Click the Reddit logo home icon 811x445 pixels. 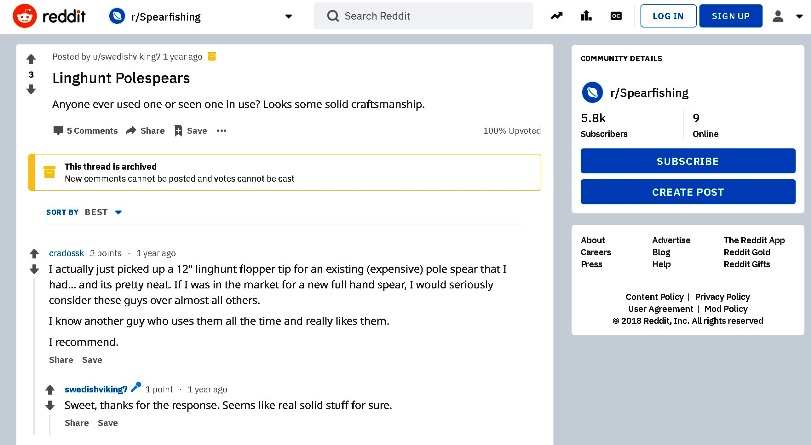pyautogui.click(x=25, y=16)
